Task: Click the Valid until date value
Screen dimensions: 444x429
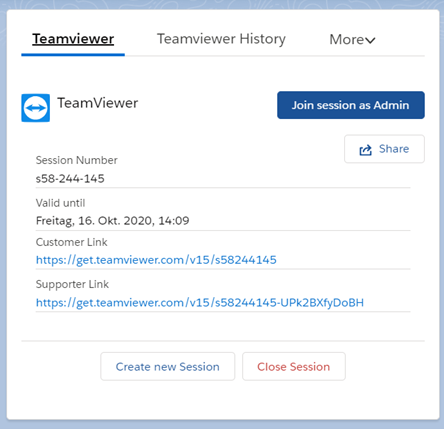Action: click(x=112, y=221)
